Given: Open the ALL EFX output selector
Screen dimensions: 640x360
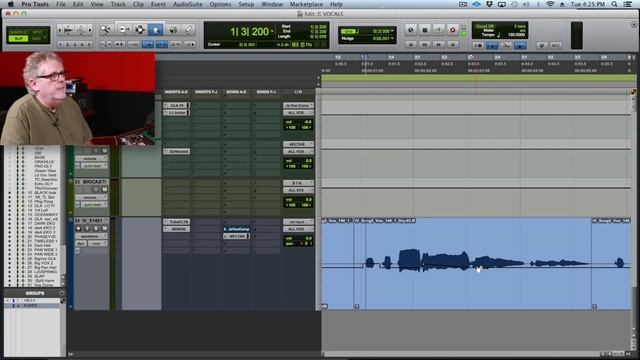Looking at the screenshot, I should pos(298,190).
